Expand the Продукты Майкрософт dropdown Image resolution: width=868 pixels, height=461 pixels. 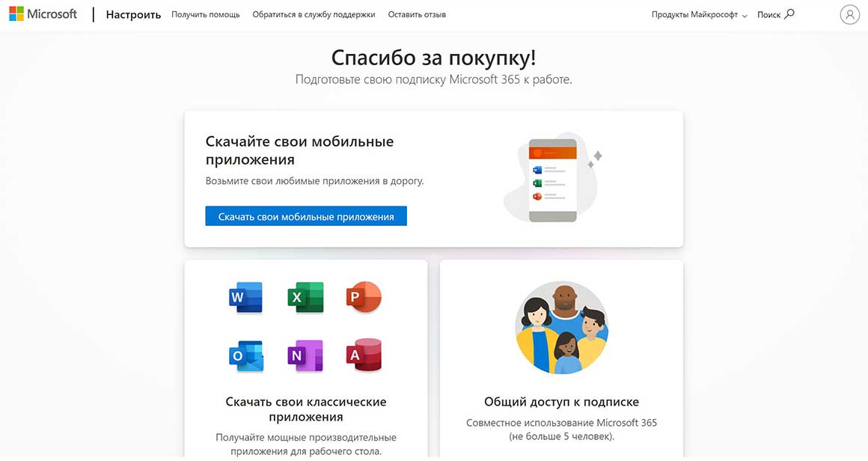click(x=699, y=15)
